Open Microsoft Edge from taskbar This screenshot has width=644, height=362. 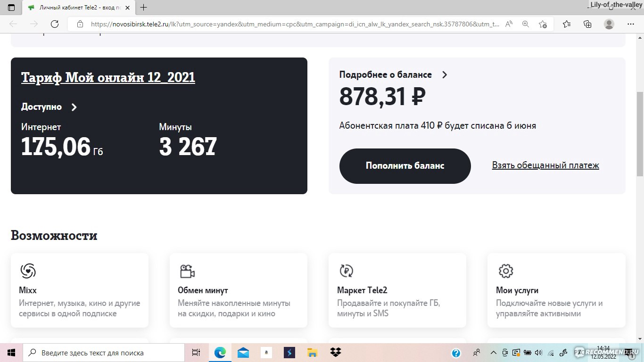220,353
